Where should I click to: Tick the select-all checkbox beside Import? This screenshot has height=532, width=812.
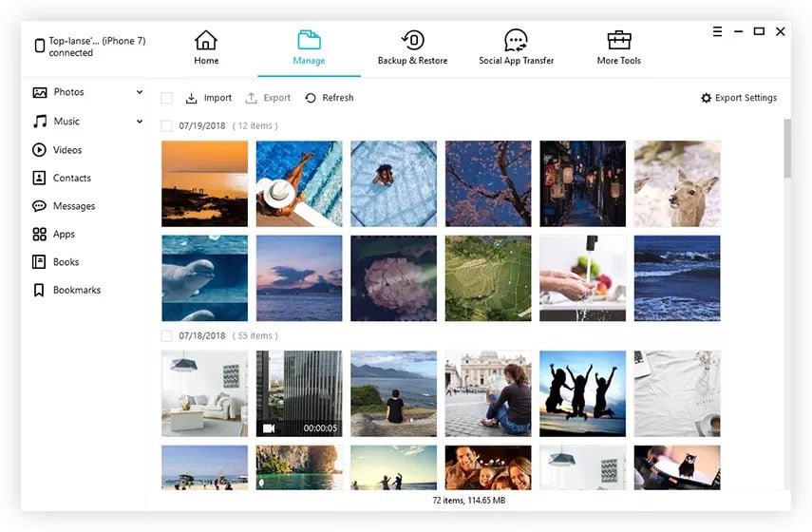point(167,98)
